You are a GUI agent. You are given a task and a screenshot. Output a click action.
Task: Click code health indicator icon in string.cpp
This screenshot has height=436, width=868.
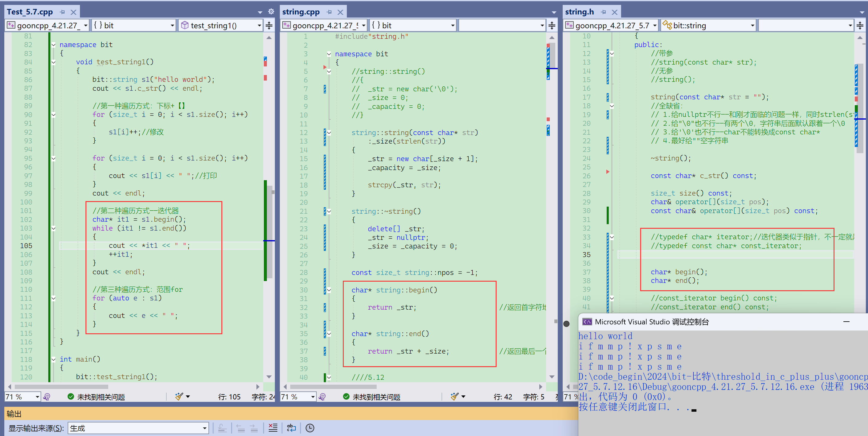tap(322, 397)
